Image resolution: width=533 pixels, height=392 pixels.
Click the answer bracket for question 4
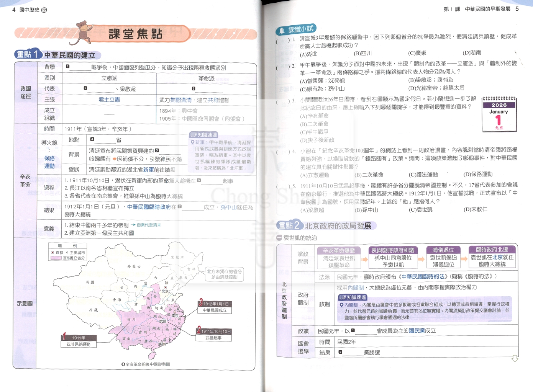point(283,152)
